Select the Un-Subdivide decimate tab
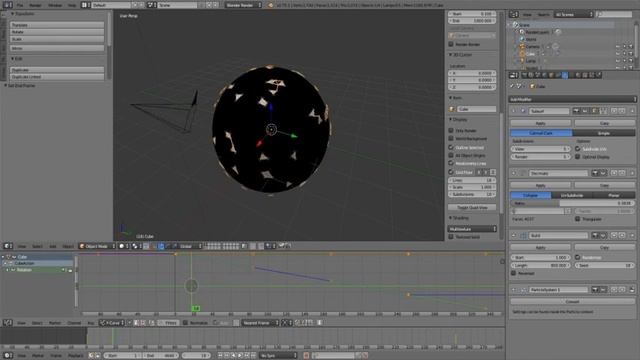Viewport: 640px width, 360px height. coord(571,196)
